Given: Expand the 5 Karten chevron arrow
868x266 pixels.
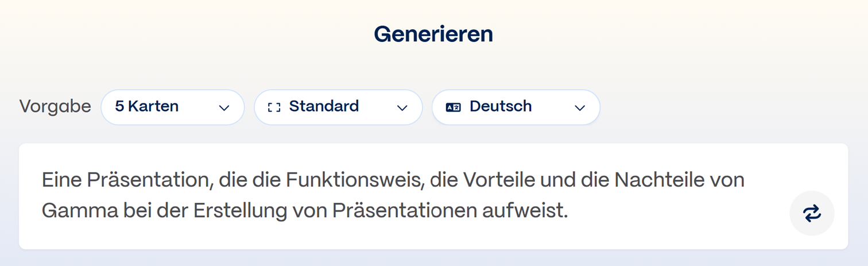Looking at the screenshot, I should 224,108.
